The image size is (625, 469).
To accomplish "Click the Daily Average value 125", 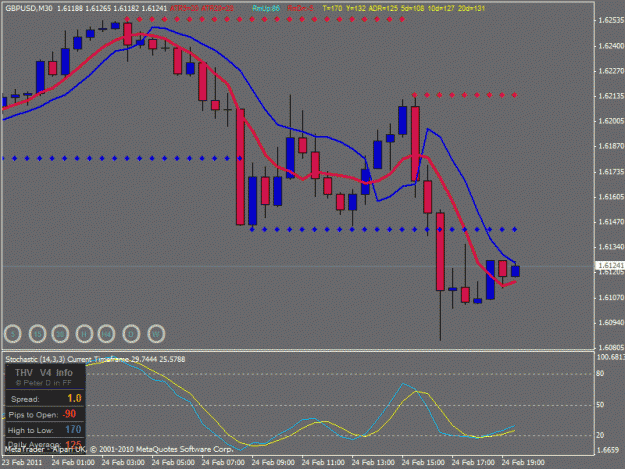I will click(x=73, y=444).
